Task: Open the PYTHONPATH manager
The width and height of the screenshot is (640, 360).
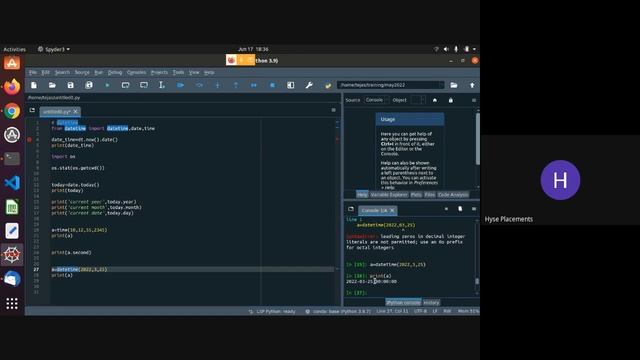Action: (x=328, y=85)
